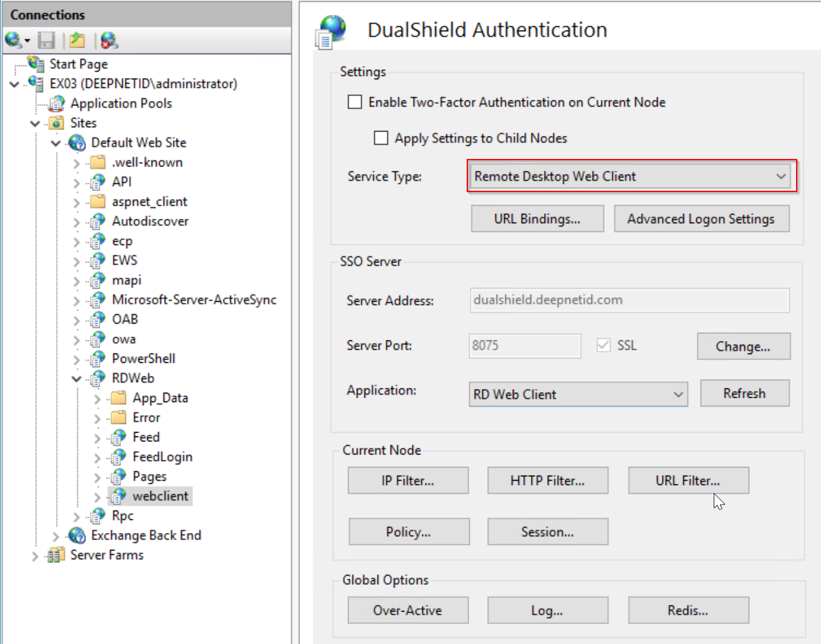Viewport: 821px width, 644px height.
Task: Check Apply Settings to Child Nodes
Action: point(381,138)
